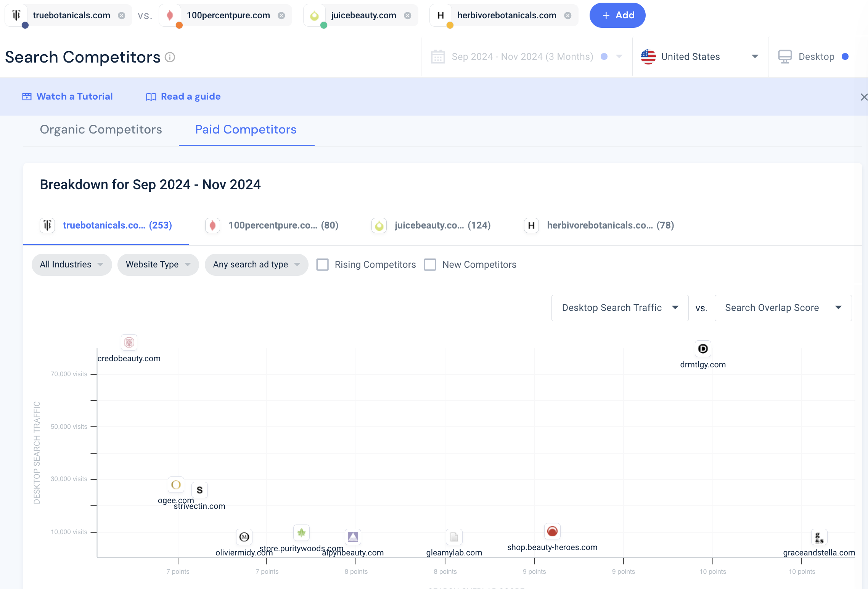Screen dimensions: 868x589
Task: Remove truebotanicals.com using its x icon
Action: click(122, 16)
